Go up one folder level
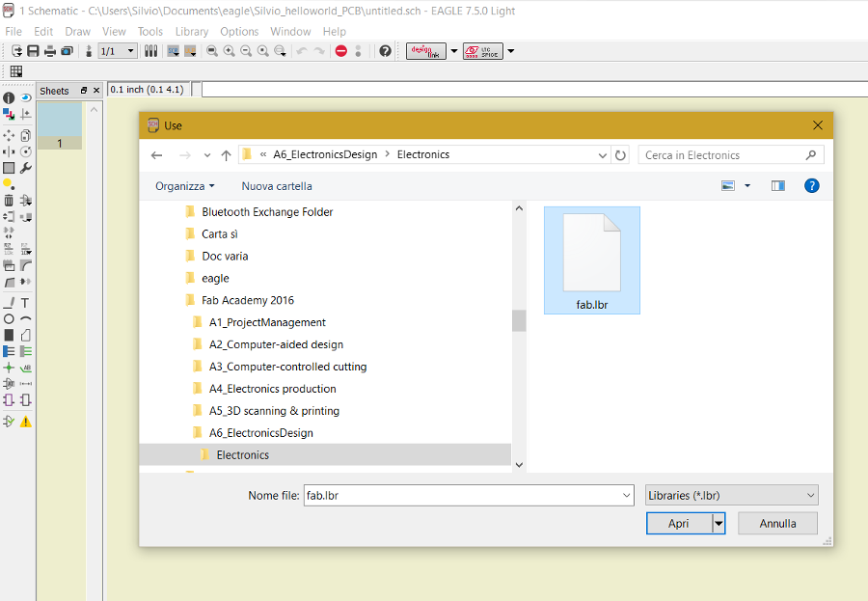The height and width of the screenshot is (601, 868). tap(226, 155)
